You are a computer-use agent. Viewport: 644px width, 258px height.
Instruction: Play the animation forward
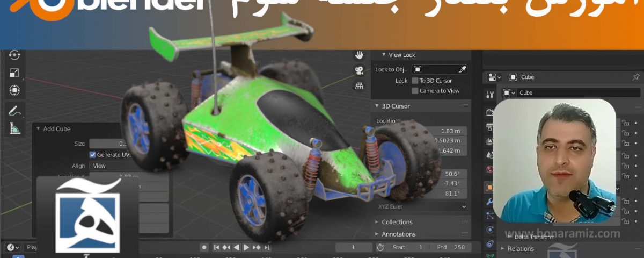pos(246,247)
